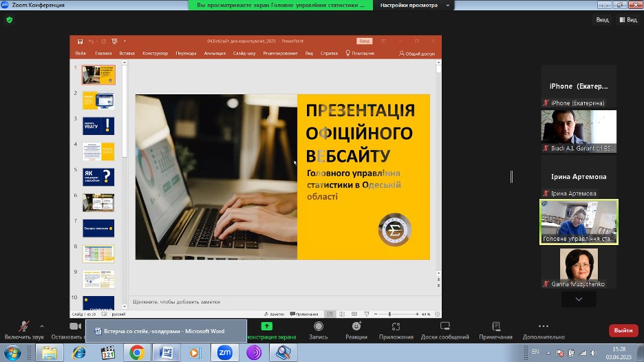Click PowerPoint start-from-beginning slideshow icon

115,41
